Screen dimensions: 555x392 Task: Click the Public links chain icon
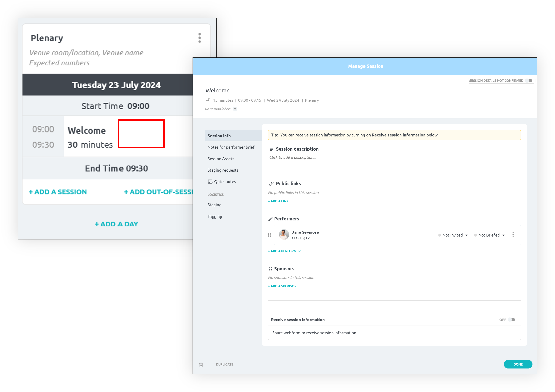pyautogui.click(x=271, y=183)
